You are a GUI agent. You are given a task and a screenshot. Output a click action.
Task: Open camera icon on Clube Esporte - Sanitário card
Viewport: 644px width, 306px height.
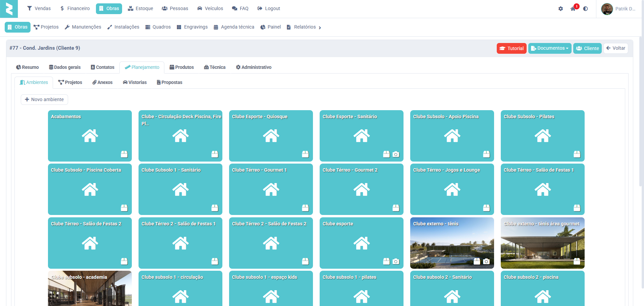coord(396,154)
